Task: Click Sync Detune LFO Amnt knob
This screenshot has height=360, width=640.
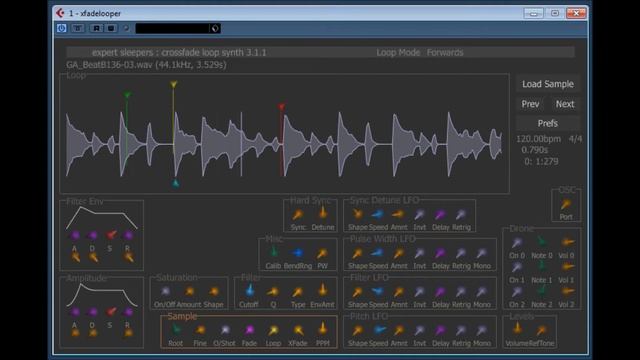Action: pyautogui.click(x=398, y=214)
